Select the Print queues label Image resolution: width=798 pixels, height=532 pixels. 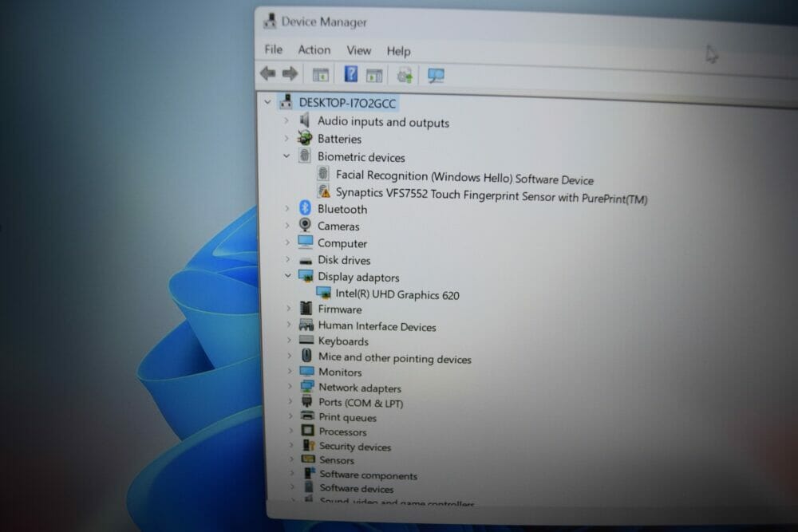pos(348,417)
